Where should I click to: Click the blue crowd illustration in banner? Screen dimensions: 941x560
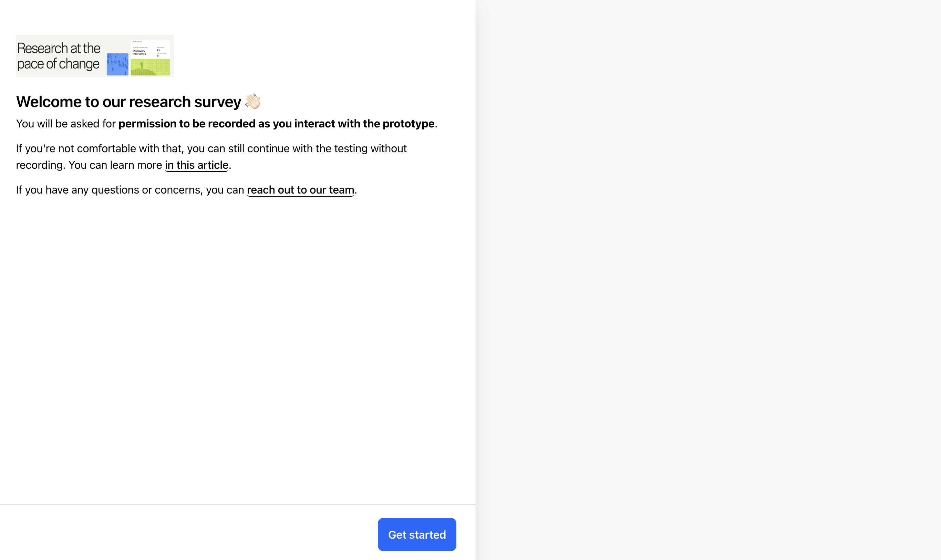(117, 64)
